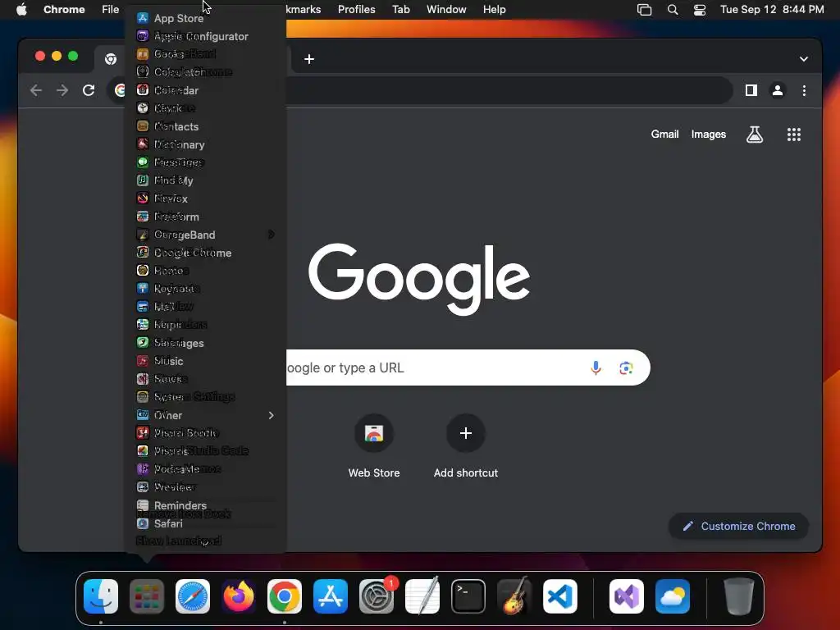Image resolution: width=840 pixels, height=630 pixels.
Task: Open the Apple menu
Action: point(21,10)
